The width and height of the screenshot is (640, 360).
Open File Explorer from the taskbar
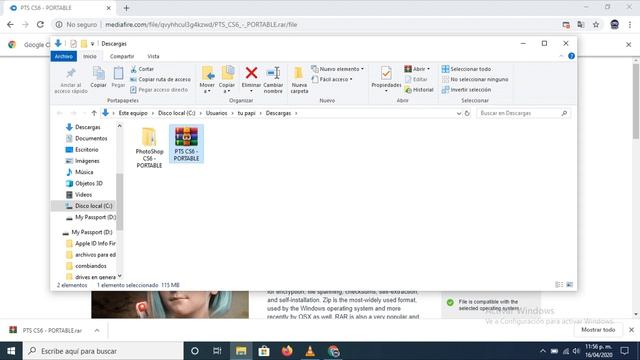(241, 351)
